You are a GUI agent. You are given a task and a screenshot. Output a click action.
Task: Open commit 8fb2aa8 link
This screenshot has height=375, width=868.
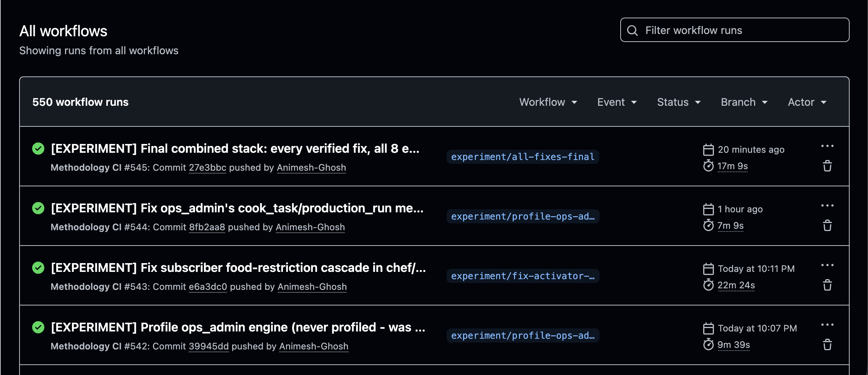[207, 227]
